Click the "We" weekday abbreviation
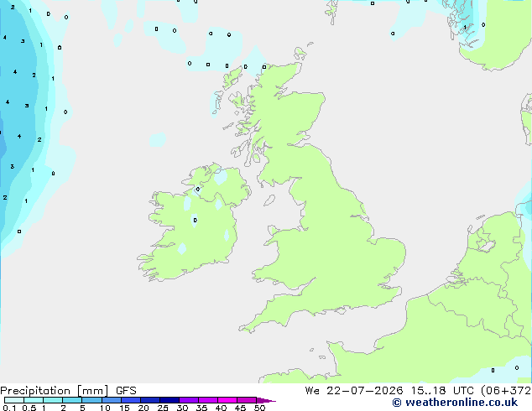The width and height of the screenshot is (532, 411). [x=312, y=391]
